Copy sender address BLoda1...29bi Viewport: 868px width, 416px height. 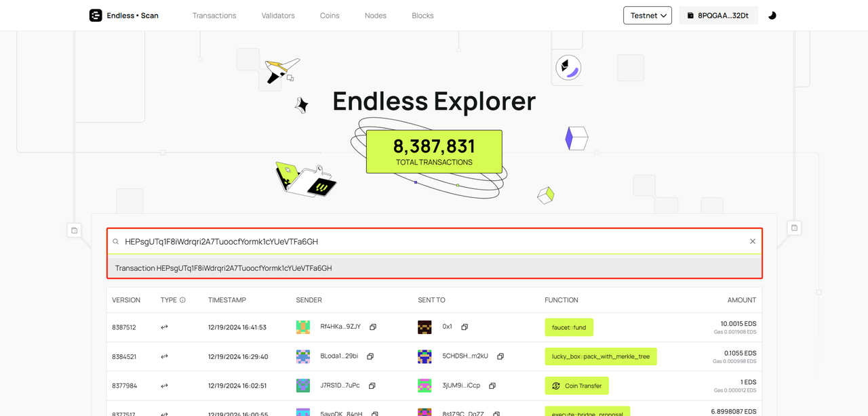point(371,356)
